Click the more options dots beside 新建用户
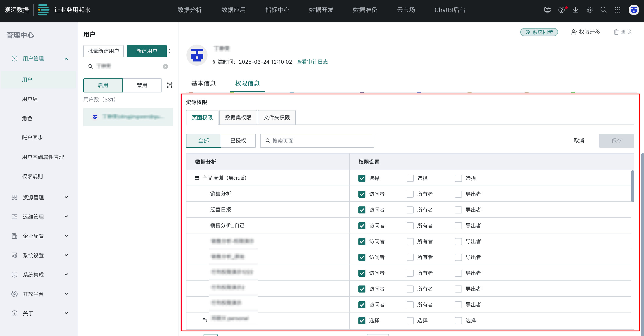Image resolution: width=644 pixels, height=336 pixels. (x=170, y=51)
